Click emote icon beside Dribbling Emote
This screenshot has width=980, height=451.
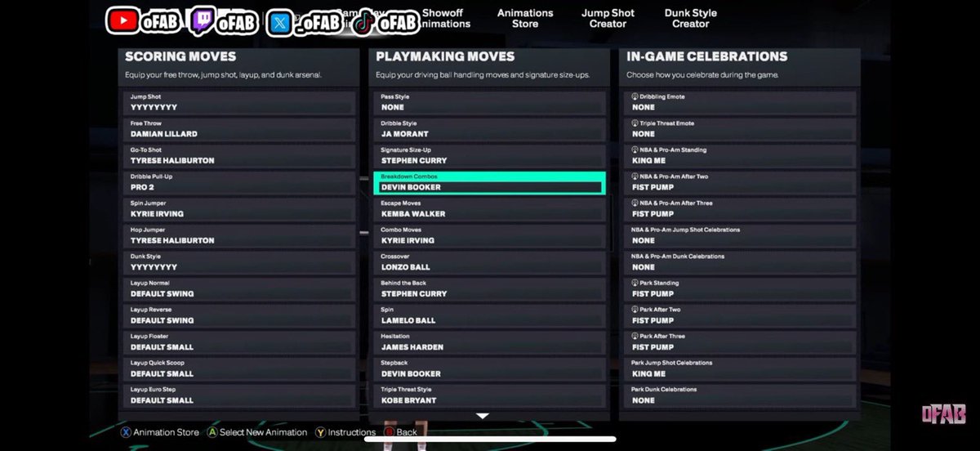pyautogui.click(x=635, y=96)
